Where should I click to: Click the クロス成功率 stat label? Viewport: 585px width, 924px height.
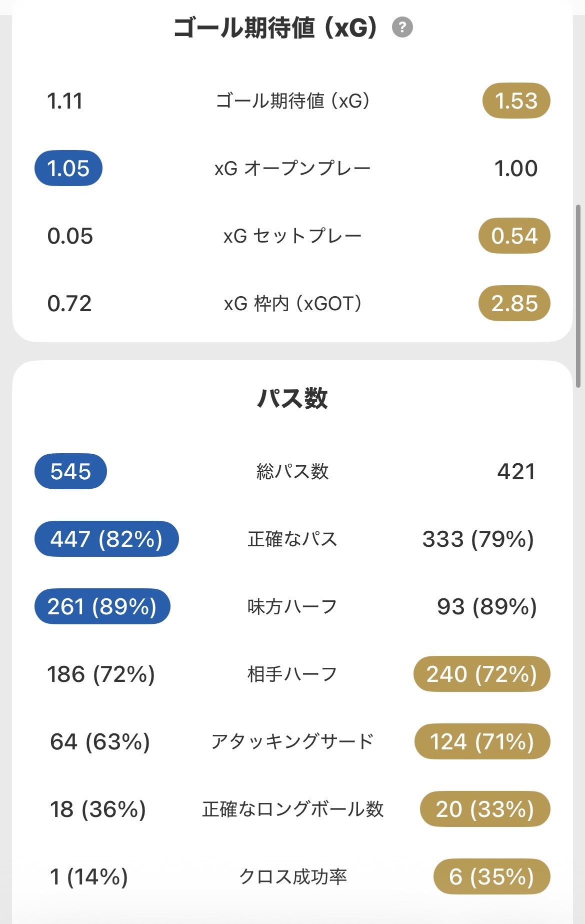click(x=292, y=876)
